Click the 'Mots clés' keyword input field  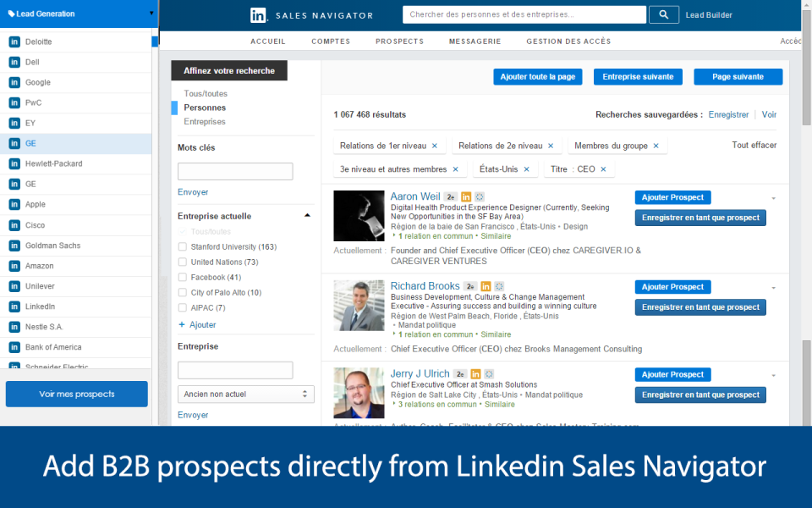pyautogui.click(x=235, y=172)
